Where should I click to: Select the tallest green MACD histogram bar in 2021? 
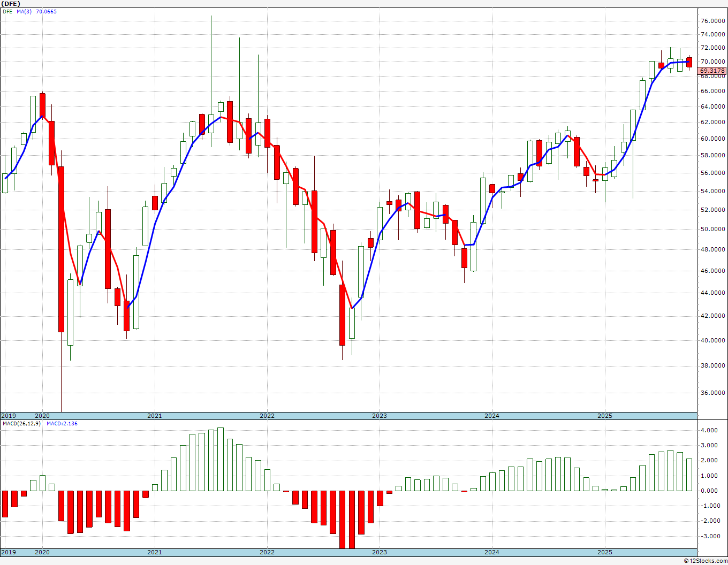(221, 459)
